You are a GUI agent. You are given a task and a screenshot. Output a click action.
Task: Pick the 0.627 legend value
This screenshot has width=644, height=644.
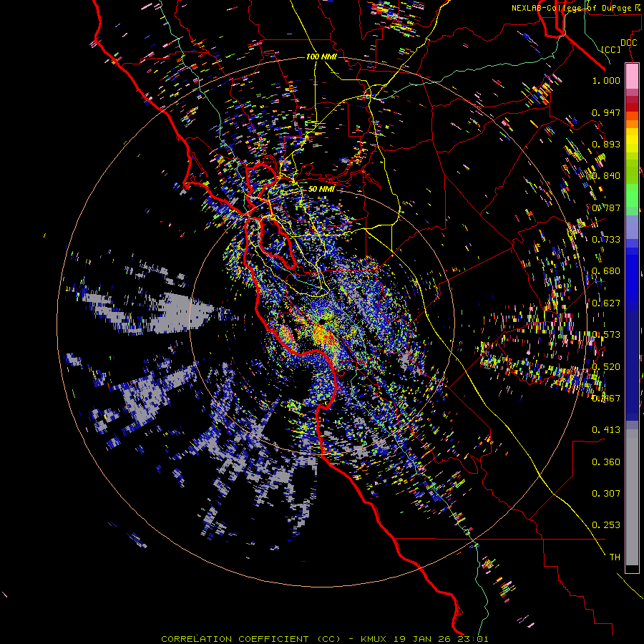click(606, 303)
